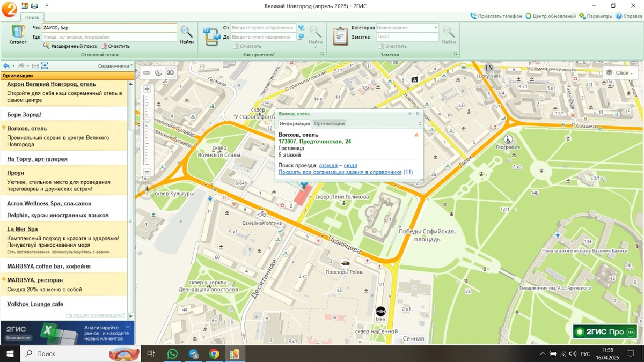Image resolution: width=644 pixels, height=362 pixels.
Task: Click the Заметка text field
Action: [x=407, y=37]
